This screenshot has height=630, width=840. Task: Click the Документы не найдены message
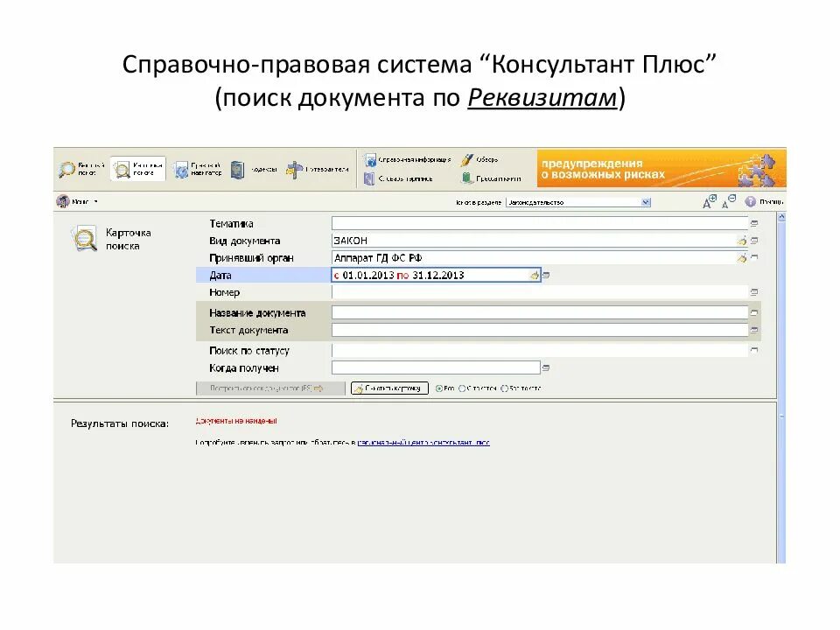236,421
